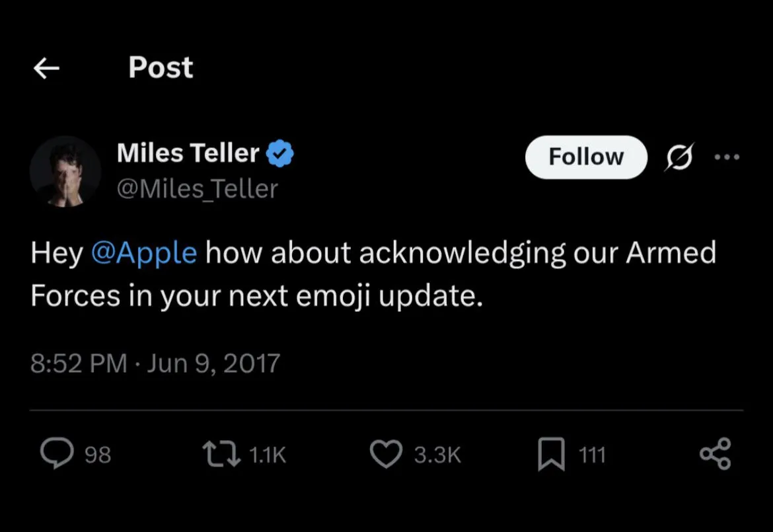Viewport: 773px width, 532px height.
Task: Open Miles Teller's profile picture
Action: [65, 172]
